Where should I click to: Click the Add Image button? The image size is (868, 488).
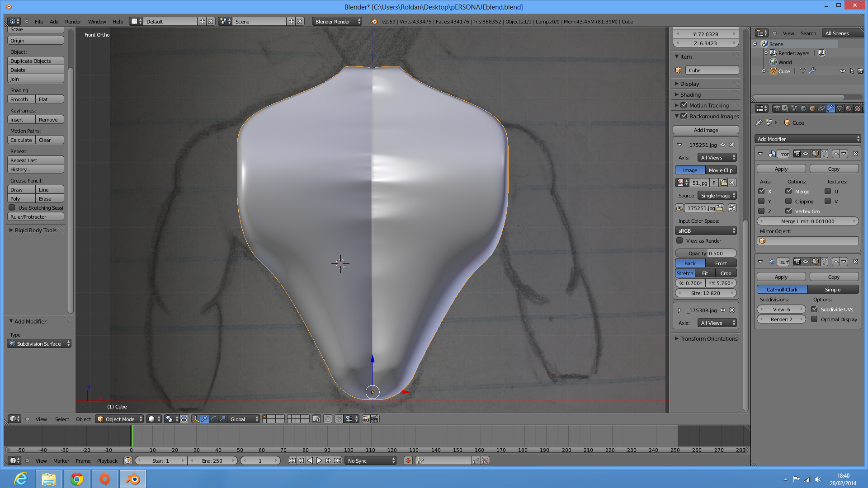tap(705, 130)
